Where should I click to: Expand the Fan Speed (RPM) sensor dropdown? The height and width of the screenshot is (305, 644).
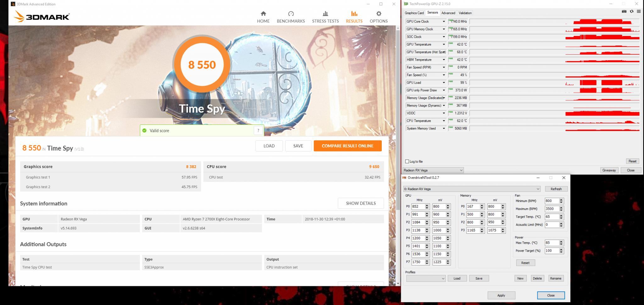(444, 68)
